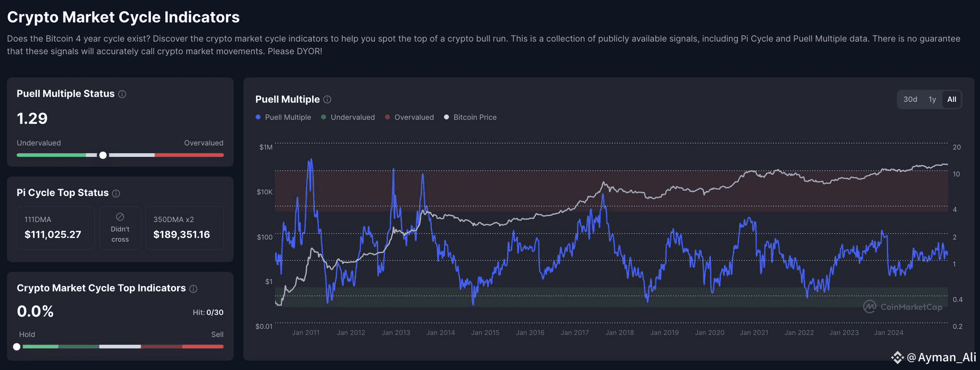This screenshot has width=980, height=370.
Task: Click the Puell Multiple Status info icon
Action: click(x=122, y=94)
